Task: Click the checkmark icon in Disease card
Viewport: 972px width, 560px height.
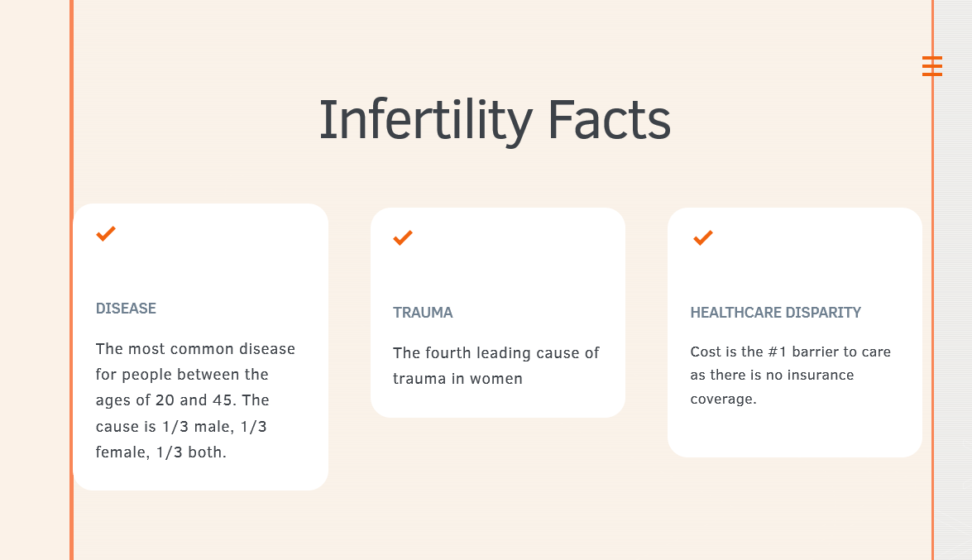Action: [x=106, y=234]
